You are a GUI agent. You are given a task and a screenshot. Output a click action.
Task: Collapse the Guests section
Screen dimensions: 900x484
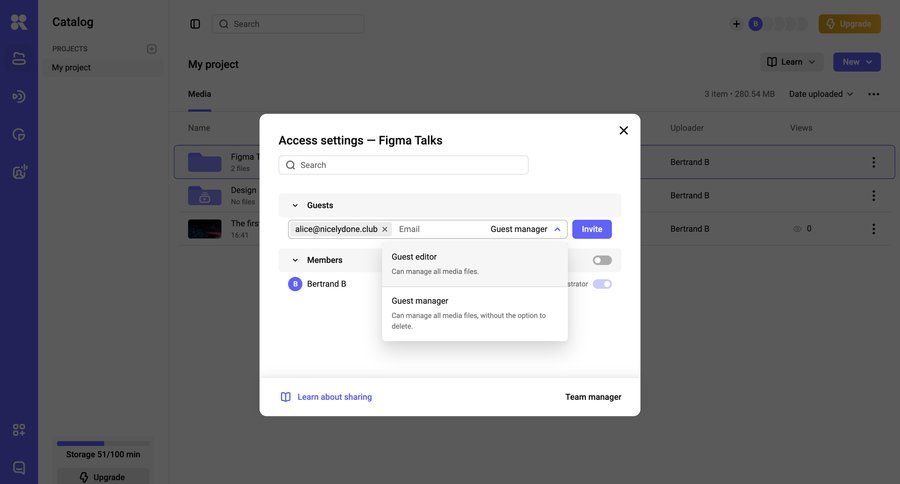295,205
